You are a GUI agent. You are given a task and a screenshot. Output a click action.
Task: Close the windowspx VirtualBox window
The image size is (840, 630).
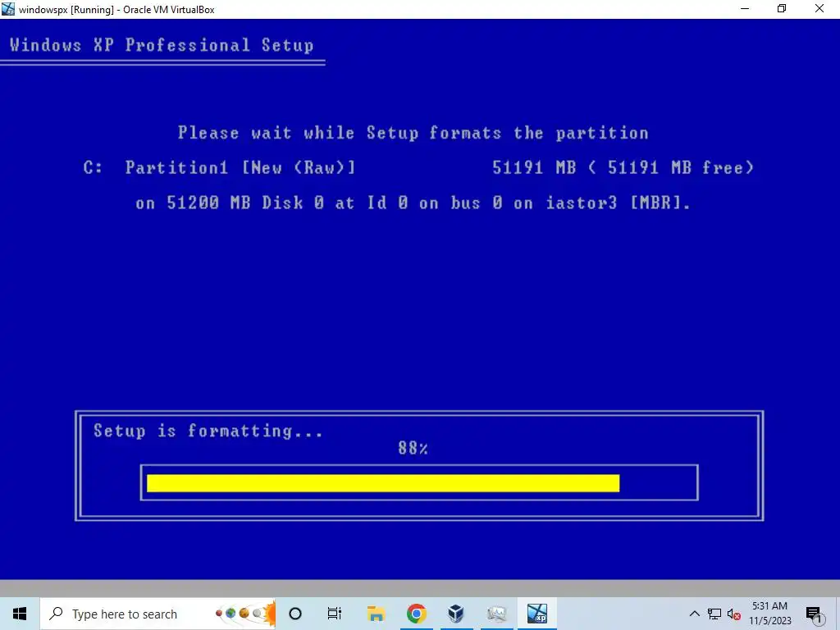tap(819, 9)
